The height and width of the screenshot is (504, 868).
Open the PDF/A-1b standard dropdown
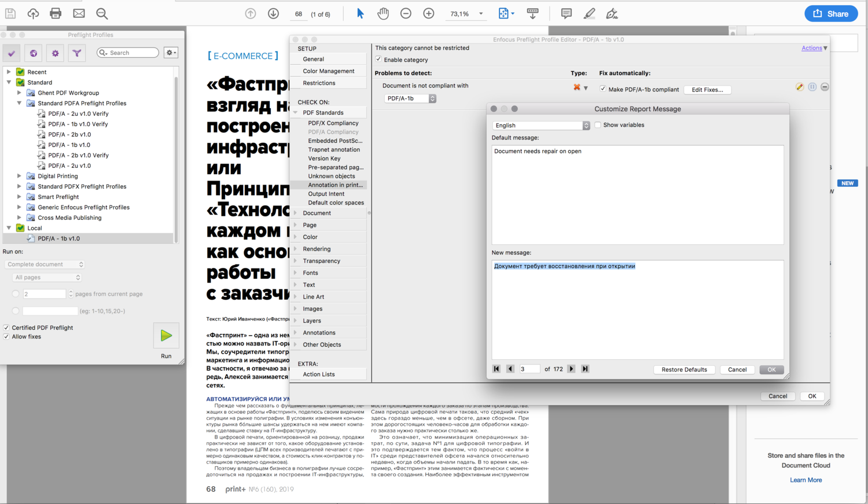click(410, 98)
